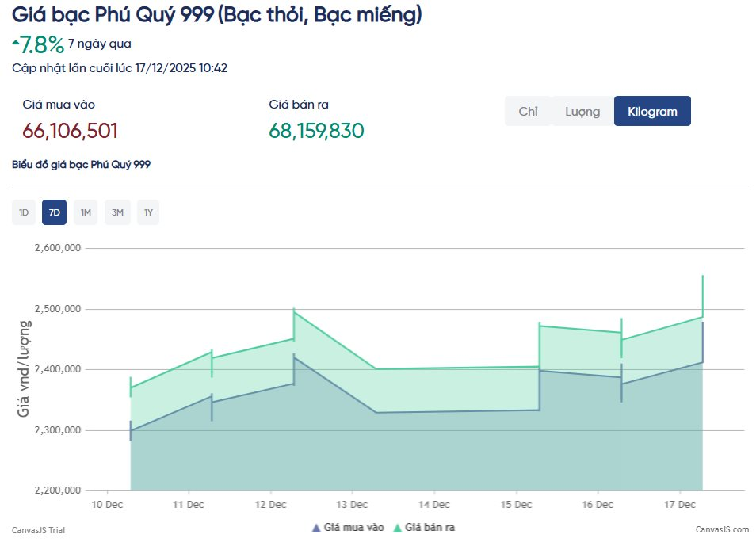The image size is (756, 542).
Task: Select the 7D time range
Action: pyautogui.click(x=55, y=212)
